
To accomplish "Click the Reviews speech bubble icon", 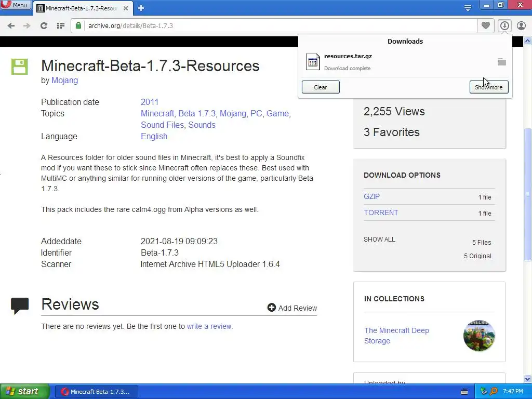I will click(x=20, y=305).
